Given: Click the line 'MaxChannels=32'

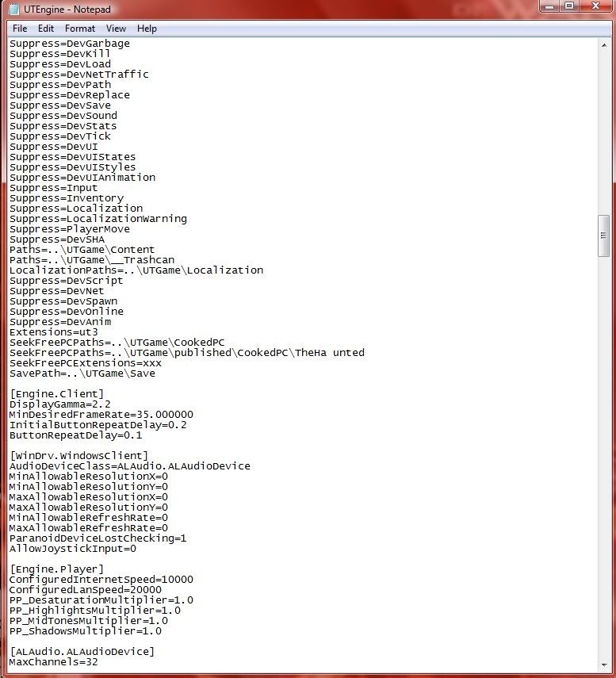Looking at the screenshot, I should click(54, 662).
